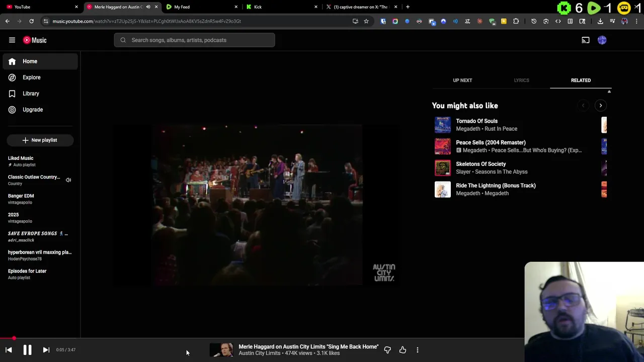Click the video player area
Screen dimensions: 644x362
coord(257,205)
